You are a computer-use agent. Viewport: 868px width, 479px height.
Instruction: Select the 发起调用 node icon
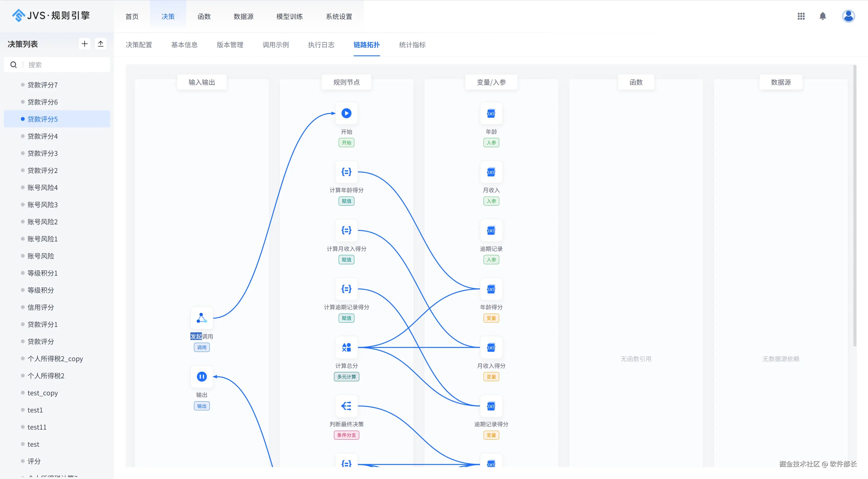[x=202, y=318]
